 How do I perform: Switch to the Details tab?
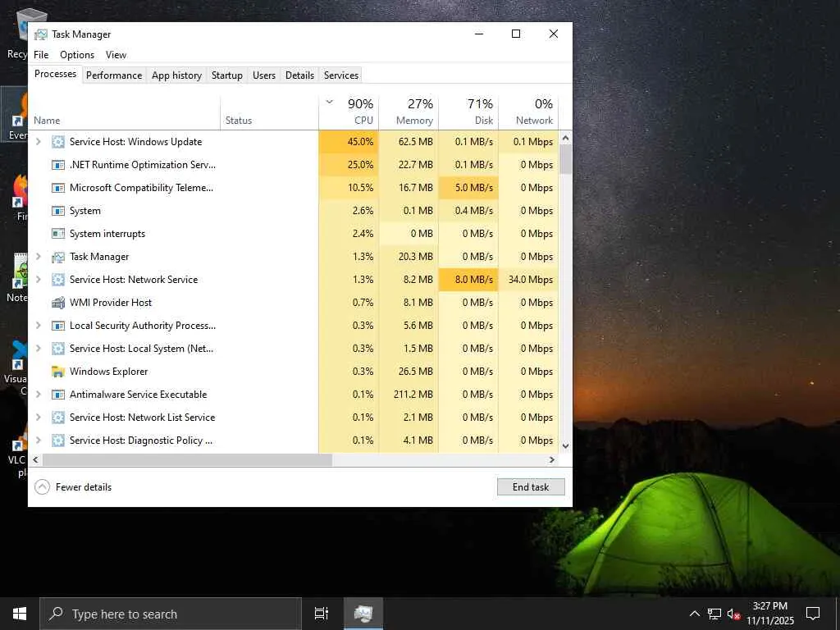(299, 75)
